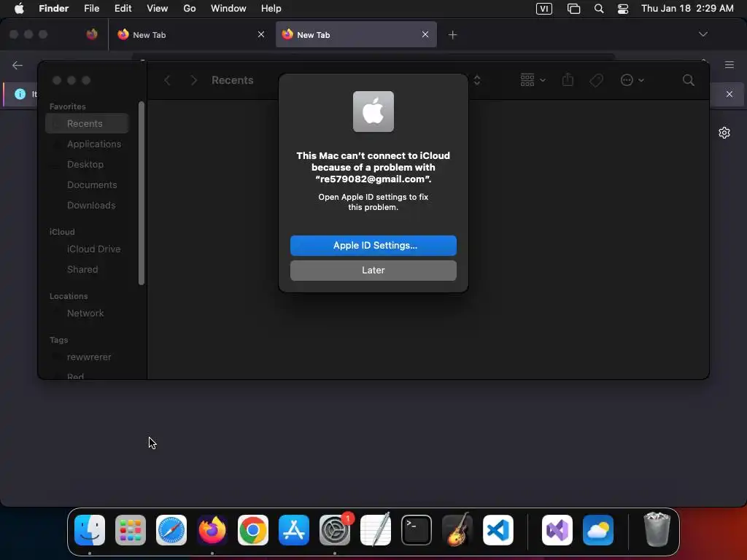Dismiss the iCloud dialog with Later
The height and width of the screenshot is (560, 747).
click(x=373, y=270)
